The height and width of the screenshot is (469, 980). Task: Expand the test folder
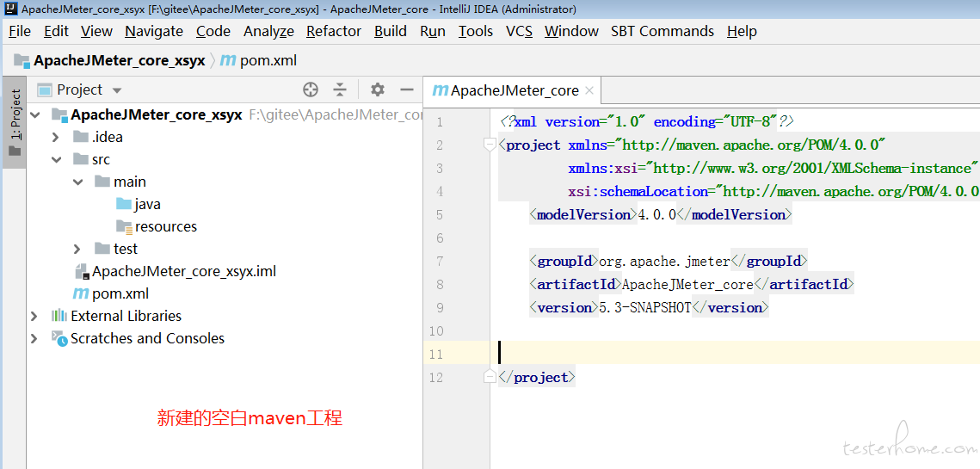tap(77, 249)
